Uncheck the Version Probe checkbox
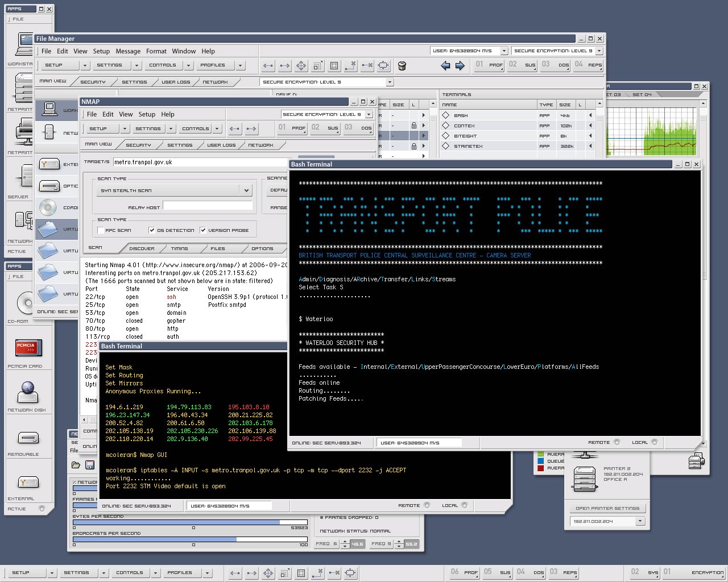Image resolution: width=728 pixels, height=582 pixels. tap(203, 230)
